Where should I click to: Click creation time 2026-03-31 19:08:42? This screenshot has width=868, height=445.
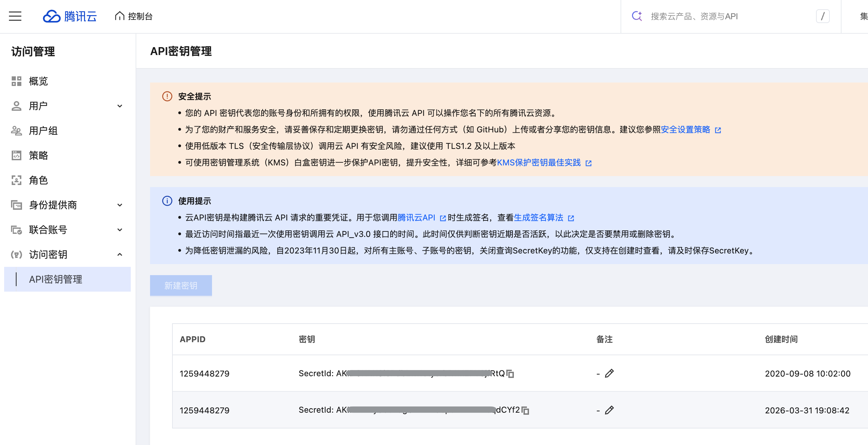(x=807, y=410)
